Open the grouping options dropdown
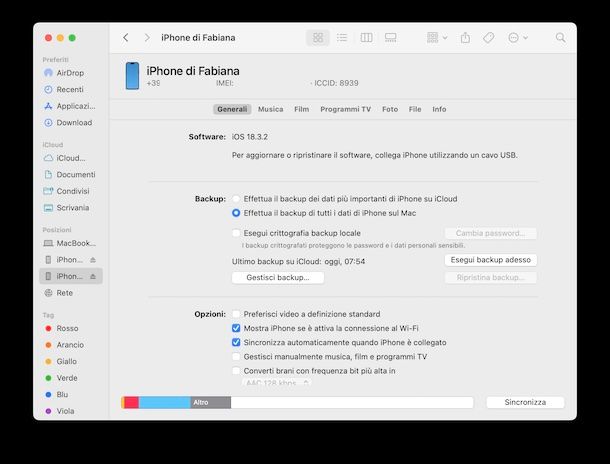 437,38
